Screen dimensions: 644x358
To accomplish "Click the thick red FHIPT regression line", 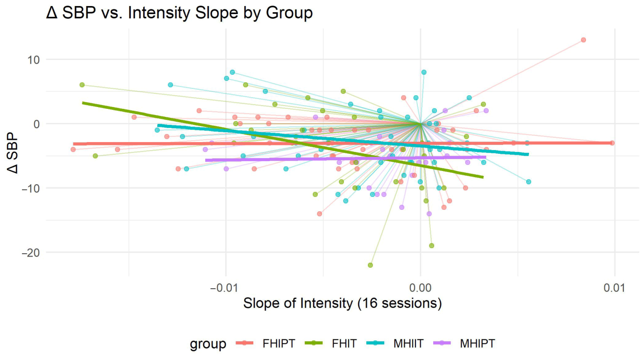I will coord(342,143).
